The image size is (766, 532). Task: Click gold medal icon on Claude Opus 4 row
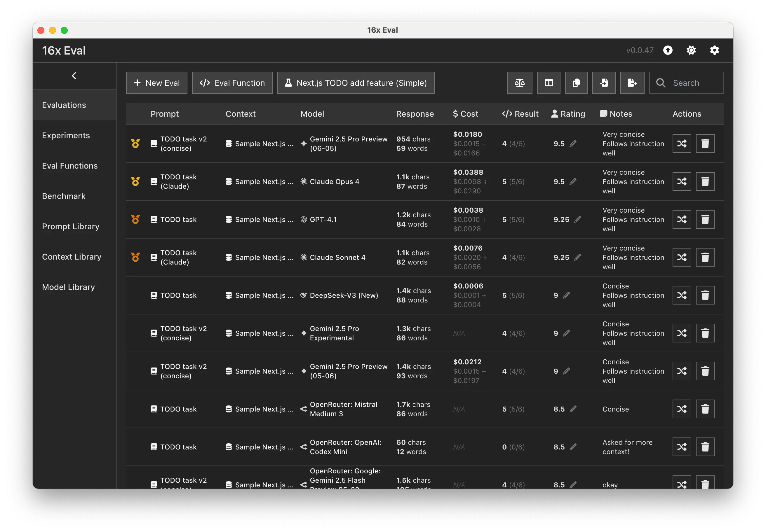pyautogui.click(x=135, y=181)
